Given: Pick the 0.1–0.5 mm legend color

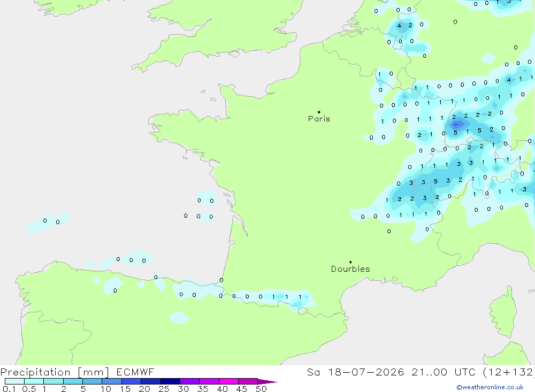Looking at the screenshot, I should click(x=14, y=381).
